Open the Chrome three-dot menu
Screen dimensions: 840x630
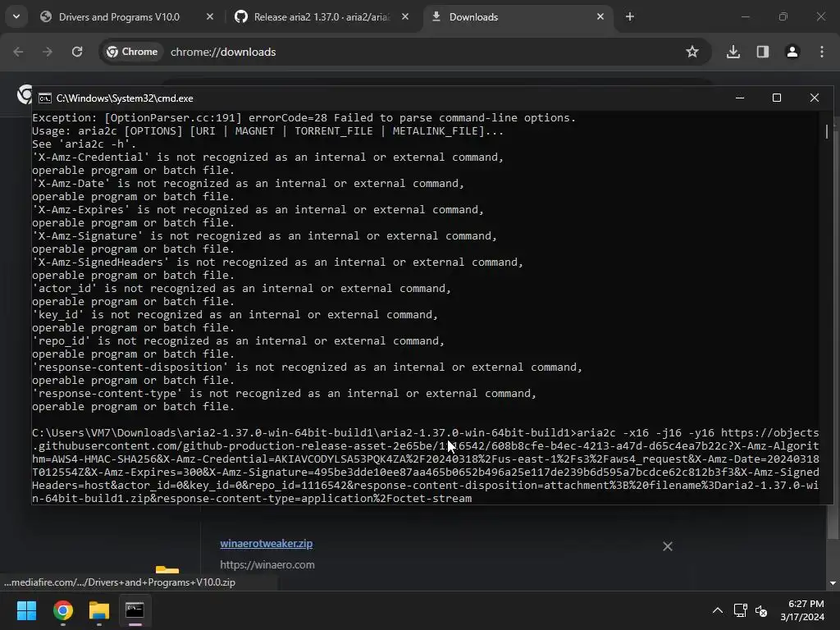822,52
